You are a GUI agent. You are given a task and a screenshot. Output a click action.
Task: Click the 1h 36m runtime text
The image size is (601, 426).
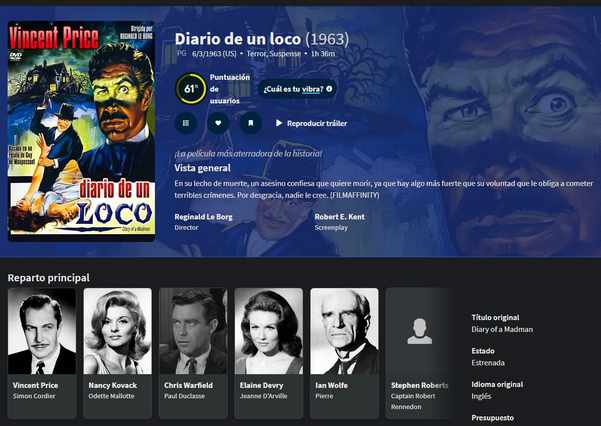tap(323, 54)
